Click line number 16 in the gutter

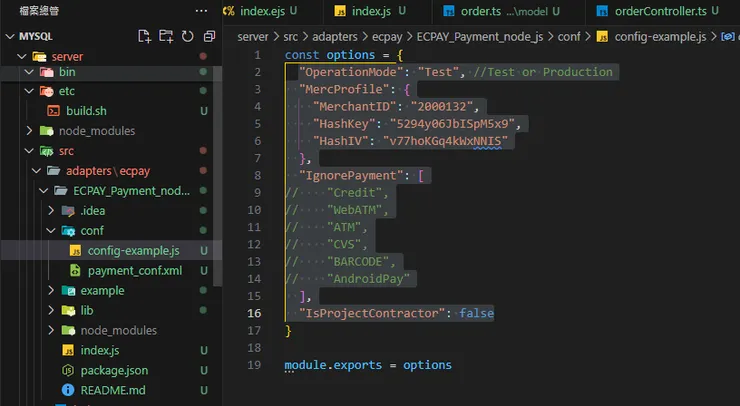tap(256, 313)
